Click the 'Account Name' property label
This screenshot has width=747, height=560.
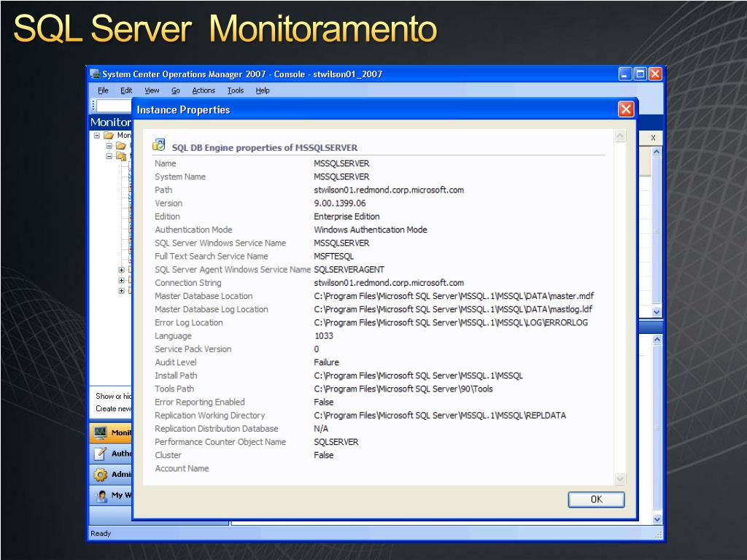click(x=182, y=469)
